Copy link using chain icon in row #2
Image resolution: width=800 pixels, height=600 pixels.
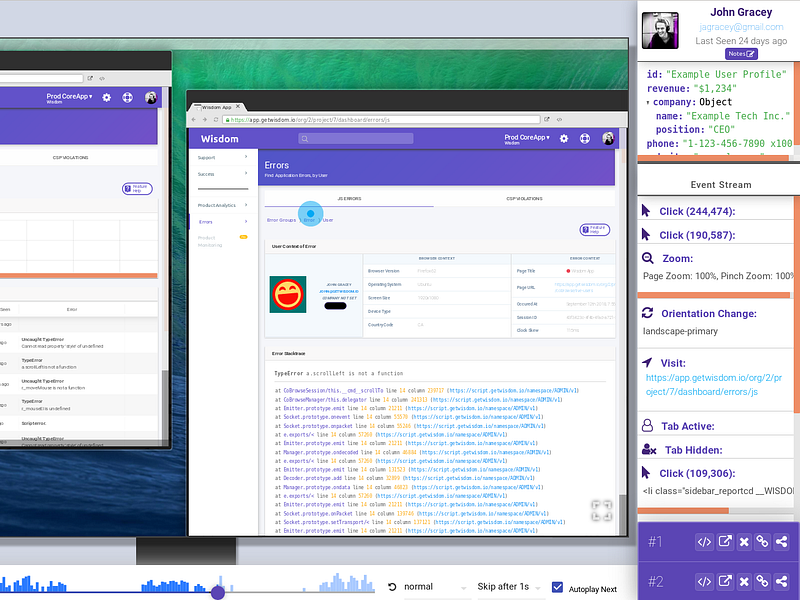(762, 581)
